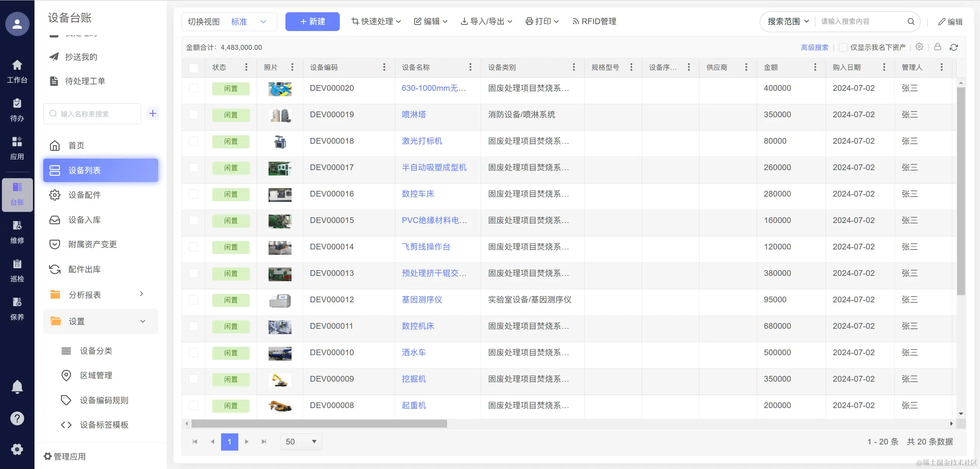Click the horizontal table scrollbar
The image size is (980, 469).
(319, 423)
